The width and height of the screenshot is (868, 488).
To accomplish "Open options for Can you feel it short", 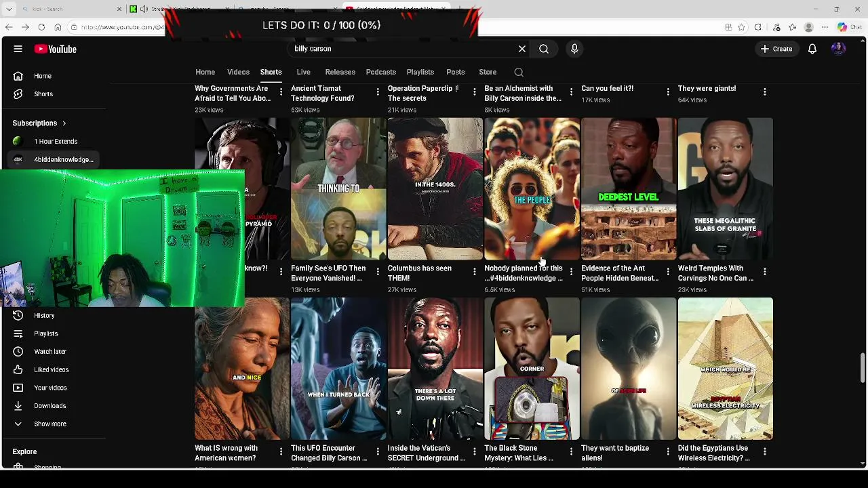I will click(x=668, y=91).
